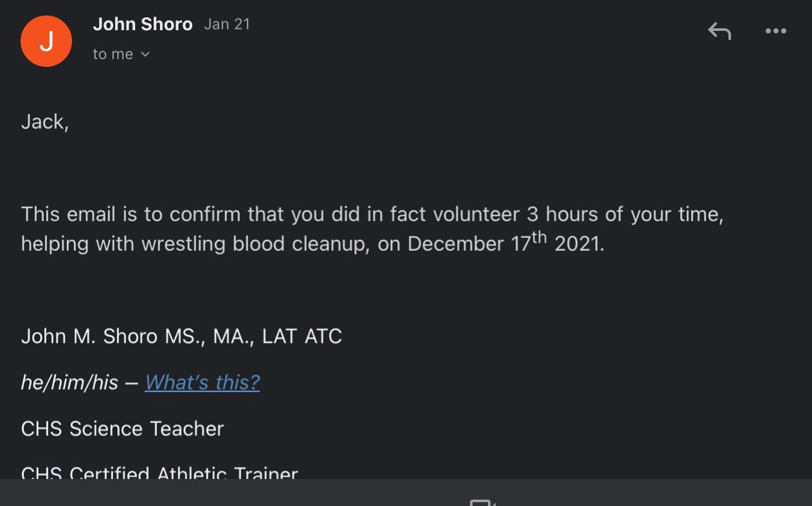Click the "December 17th 2021" date text
The width and height of the screenshot is (812, 506).
[x=505, y=244]
